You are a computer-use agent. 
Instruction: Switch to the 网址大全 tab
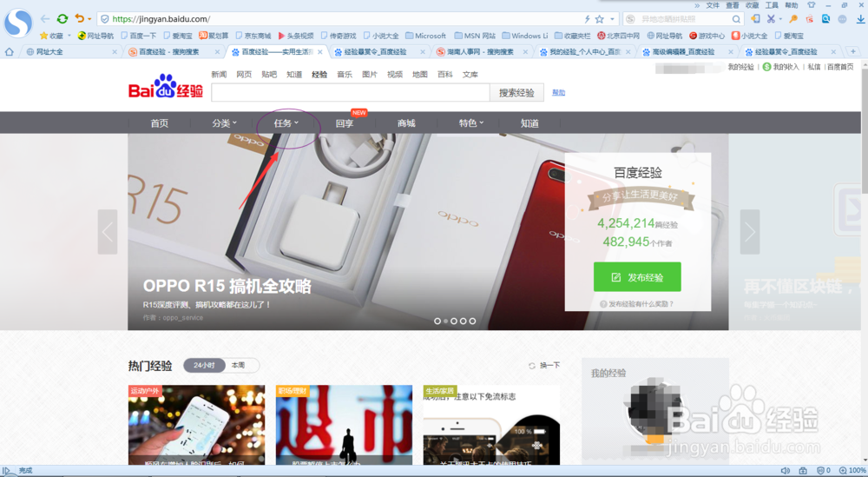click(x=72, y=51)
